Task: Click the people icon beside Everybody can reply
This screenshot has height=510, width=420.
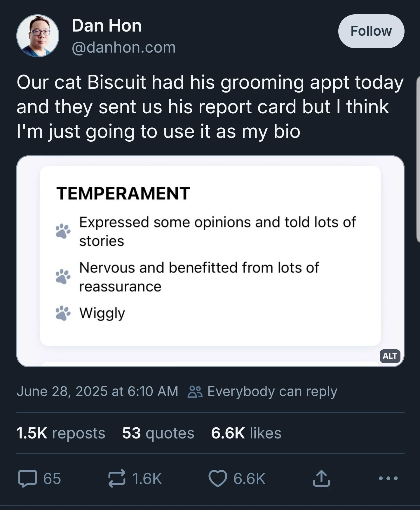Action: [x=195, y=392]
